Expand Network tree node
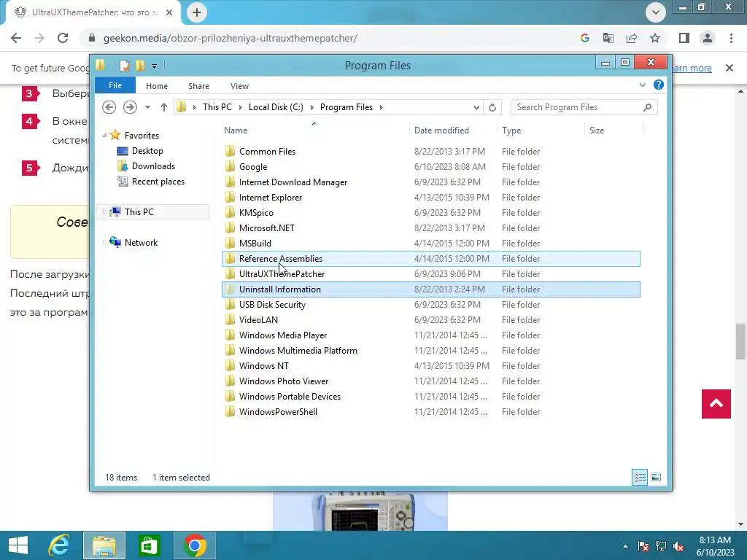Viewport: 747px width, 560px height. point(104,243)
